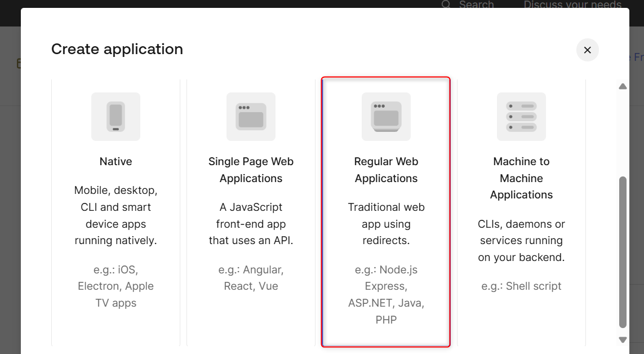Click the Search field text
This screenshot has width=644, height=354.
(476, 5)
